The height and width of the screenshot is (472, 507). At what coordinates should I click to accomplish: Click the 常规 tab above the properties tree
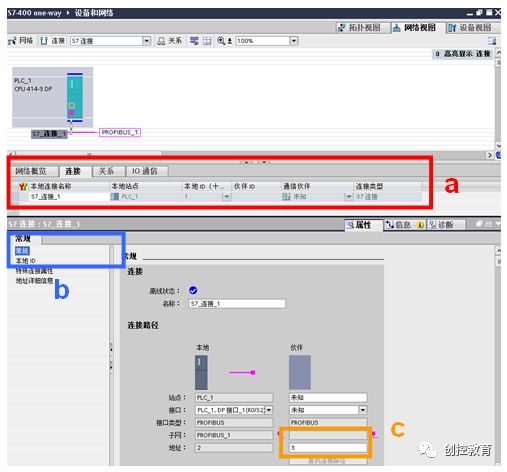point(23,239)
